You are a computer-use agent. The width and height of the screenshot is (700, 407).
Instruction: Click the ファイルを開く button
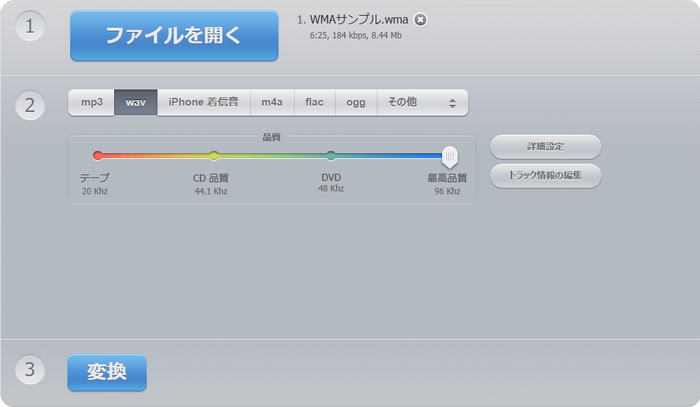[x=174, y=36]
